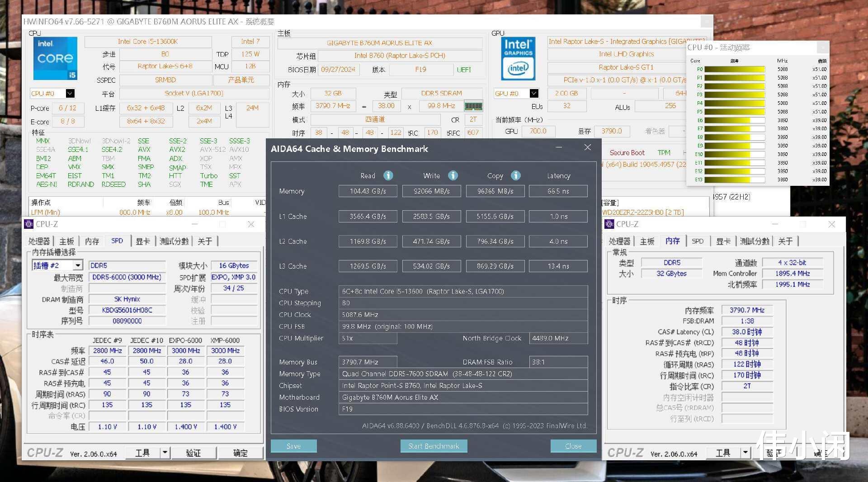Open the info icon next to Write
Viewport: 868px width, 482px height.
453,175
